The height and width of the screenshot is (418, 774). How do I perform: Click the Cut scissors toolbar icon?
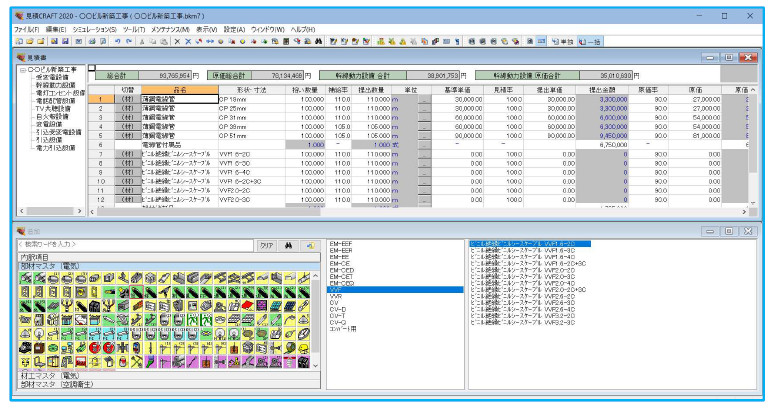click(142, 41)
